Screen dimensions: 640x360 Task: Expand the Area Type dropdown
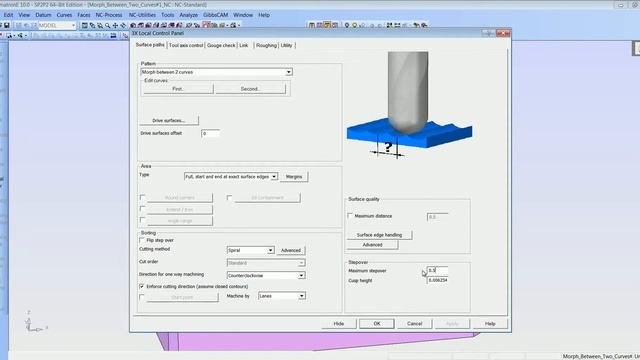tap(274, 176)
